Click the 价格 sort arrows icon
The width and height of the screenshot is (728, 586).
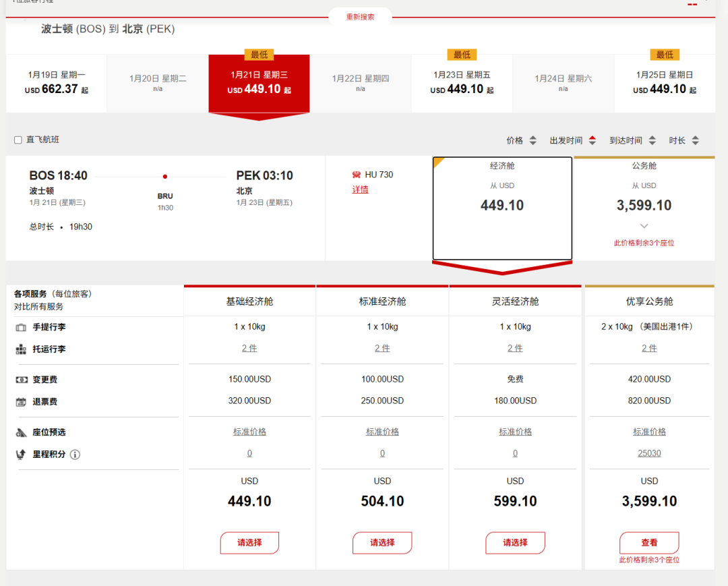[533, 140]
